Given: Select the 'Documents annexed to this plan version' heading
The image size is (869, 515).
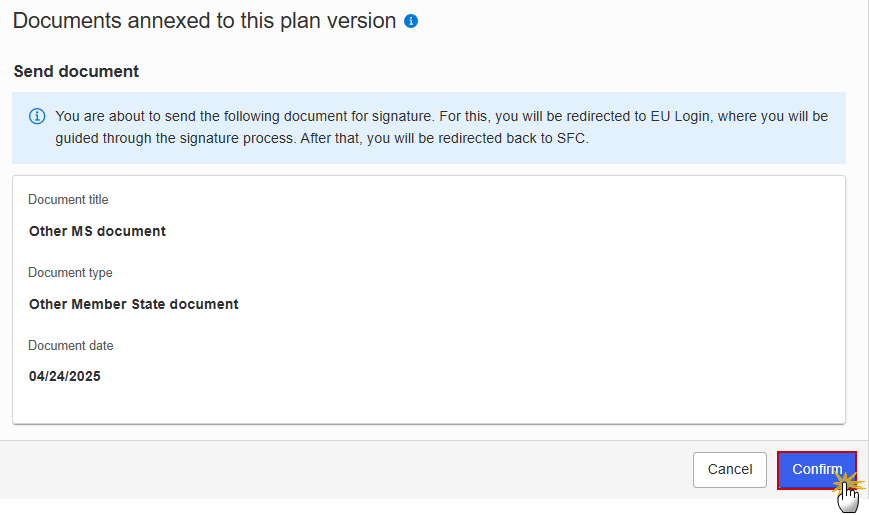Looking at the screenshot, I should click(x=205, y=21).
